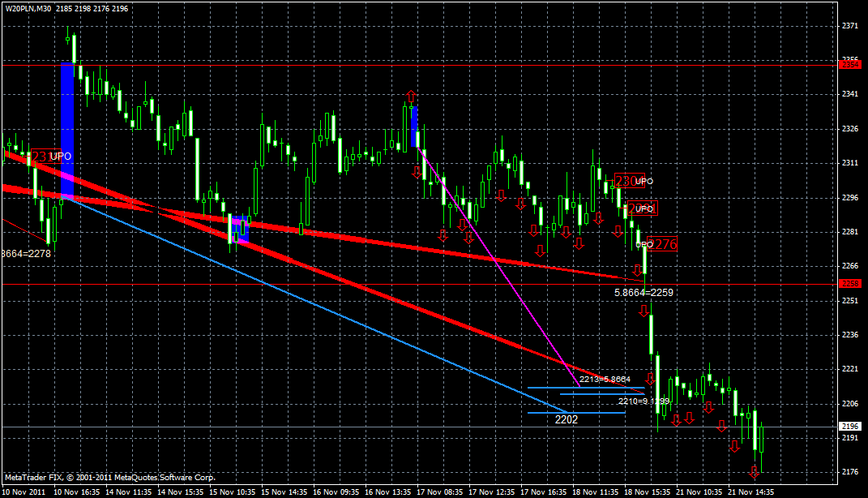The width and height of the screenshot is (868, 498).
Task: Click the 5.8664=2259 label
Action: click(x=644, y=293)
